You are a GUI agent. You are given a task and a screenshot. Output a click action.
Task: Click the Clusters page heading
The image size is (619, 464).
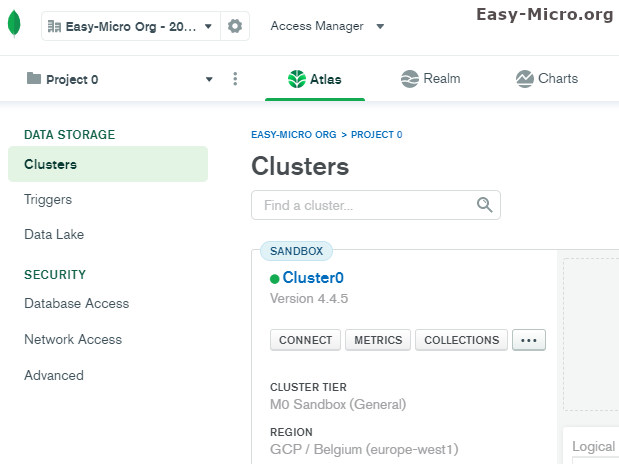click(300, 166)
